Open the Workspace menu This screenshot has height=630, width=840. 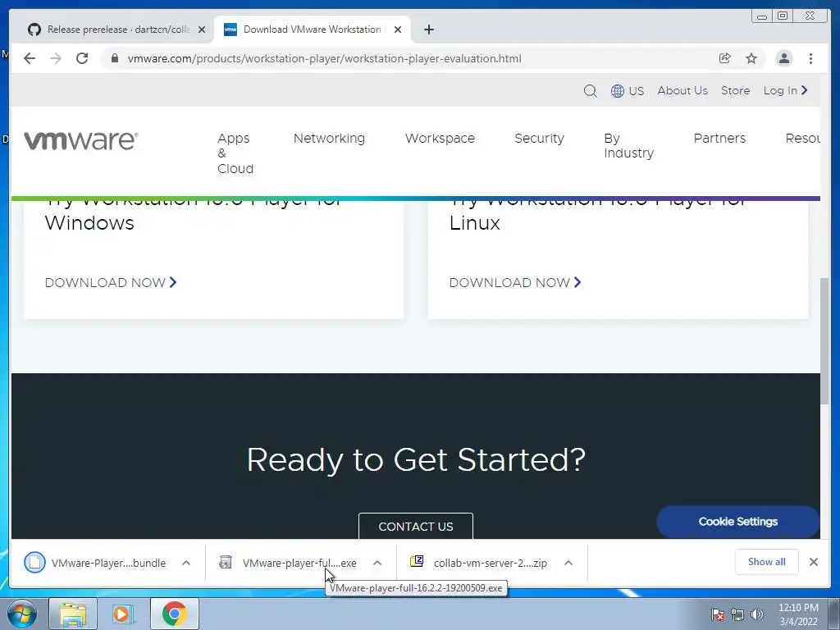pyautogui.click(x=440, y=138)
